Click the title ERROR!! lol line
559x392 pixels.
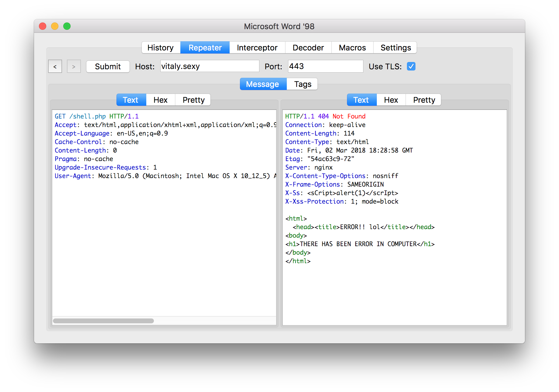click(x=364, y=227)
